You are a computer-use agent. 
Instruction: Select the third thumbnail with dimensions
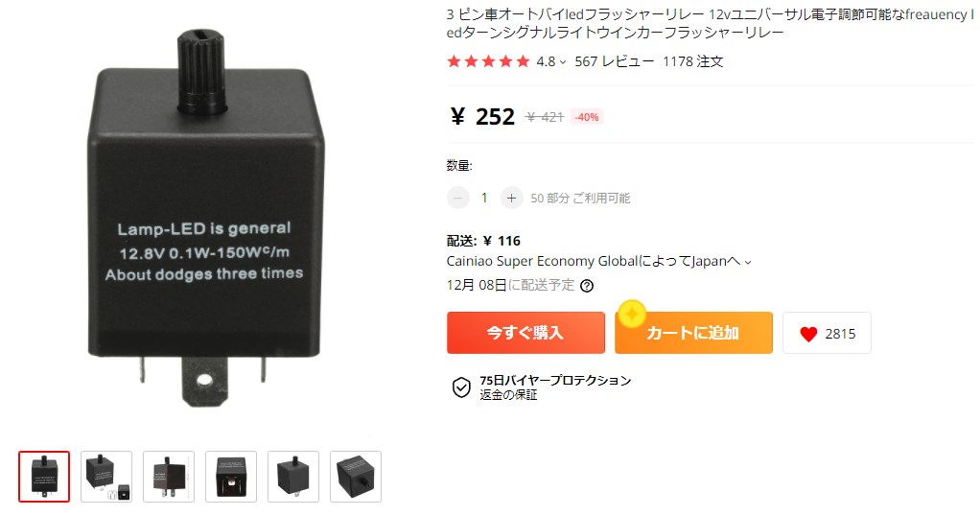coord(169,477)
